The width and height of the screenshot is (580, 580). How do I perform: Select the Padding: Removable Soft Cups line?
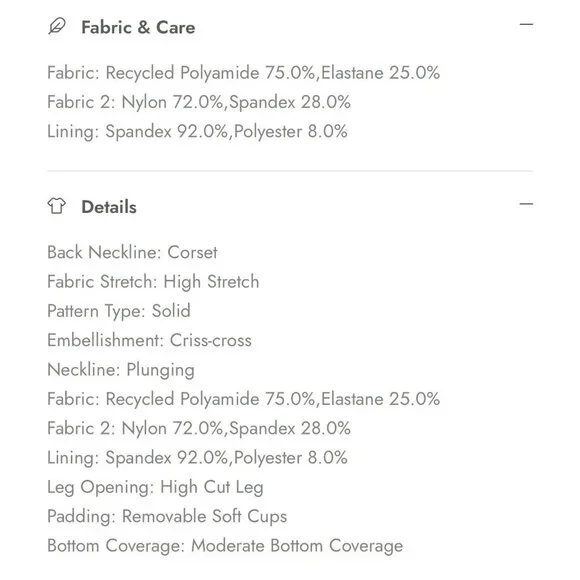coord(167,516)
